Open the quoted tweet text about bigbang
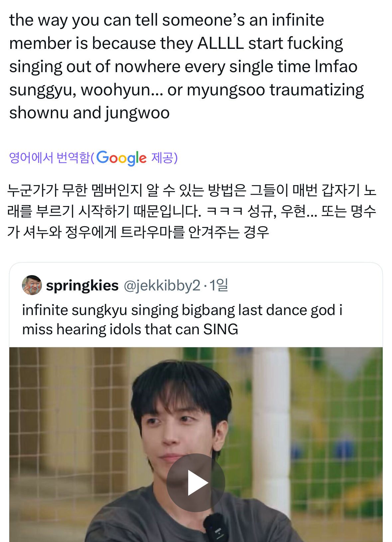The width and height of the screenshot is (392, 542). pyautogui.click(x=182, y=320)
